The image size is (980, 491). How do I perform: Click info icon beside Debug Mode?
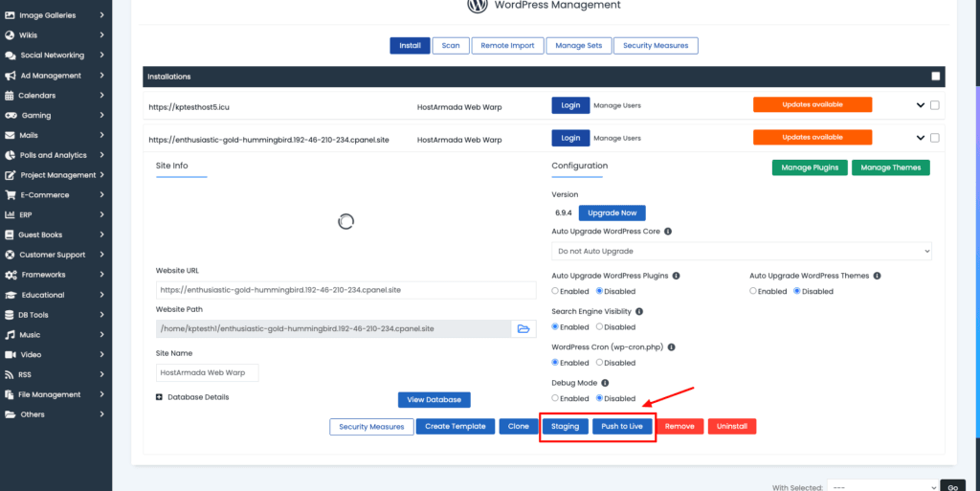pos(605,383)
